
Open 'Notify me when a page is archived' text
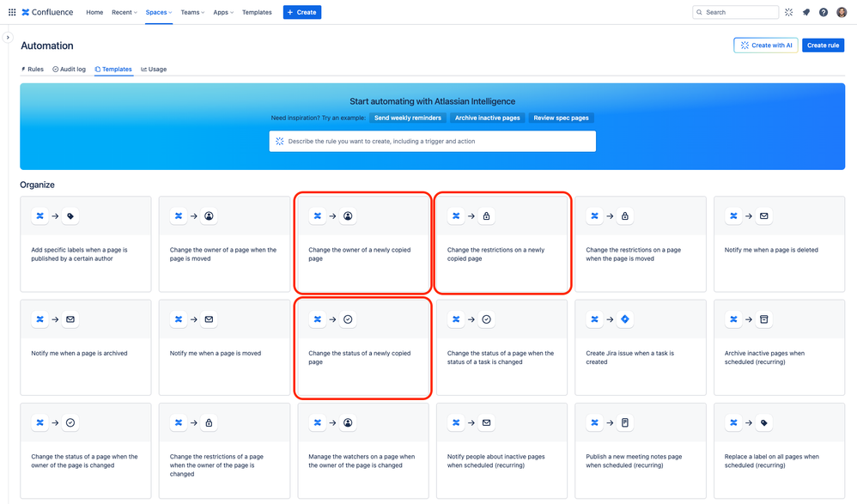[79, 353]
